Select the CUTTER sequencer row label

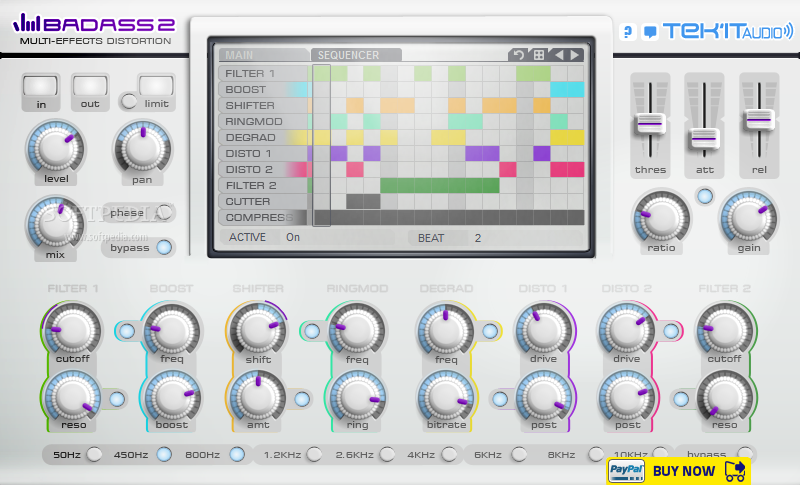pyautogui.click(x=264, y=201)
